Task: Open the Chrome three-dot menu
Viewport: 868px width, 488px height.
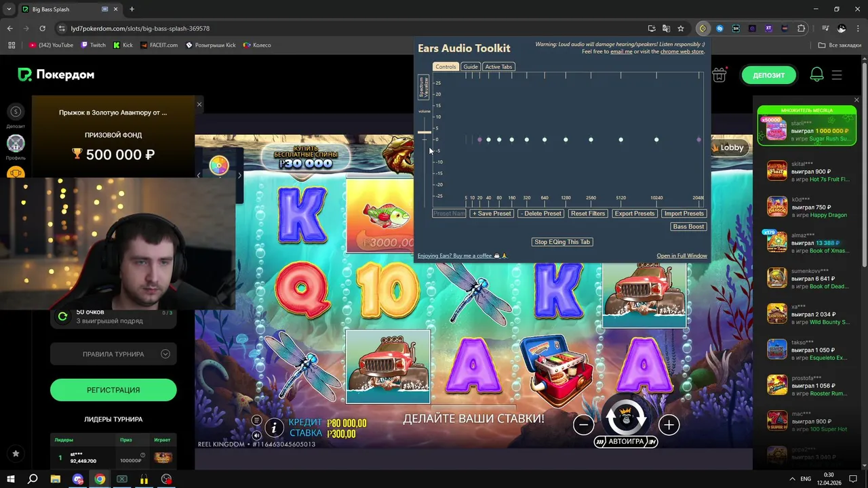Action: (858, 28)
